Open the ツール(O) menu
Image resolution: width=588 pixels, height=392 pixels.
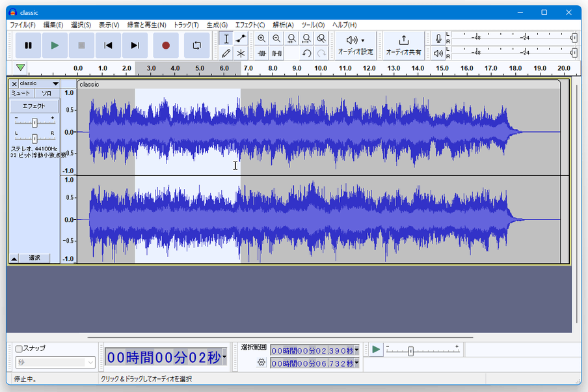tap(313, 25)
